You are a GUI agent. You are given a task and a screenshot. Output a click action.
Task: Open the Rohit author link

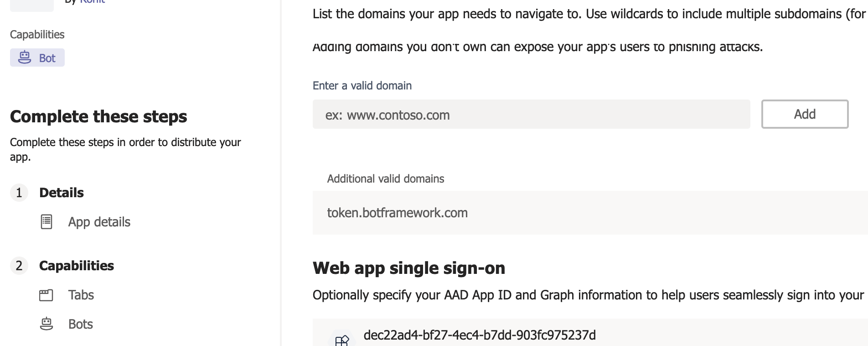[x=92, y=2]
